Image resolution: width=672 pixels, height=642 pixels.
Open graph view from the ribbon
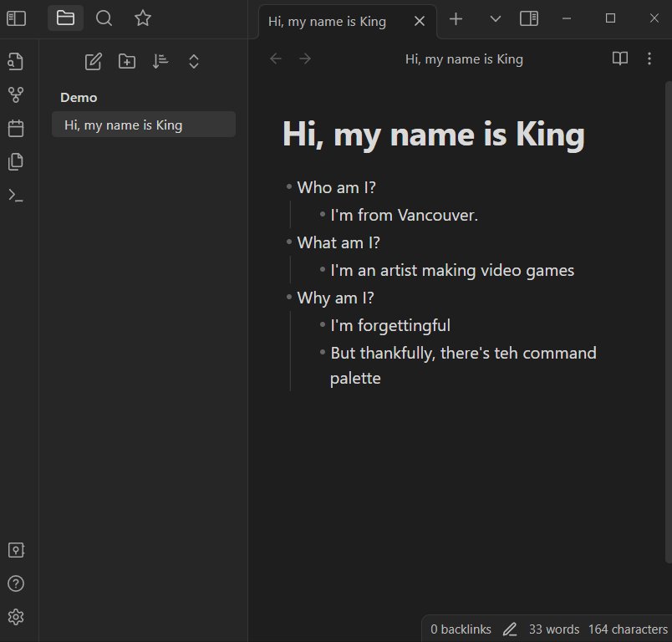pos(16,94)
